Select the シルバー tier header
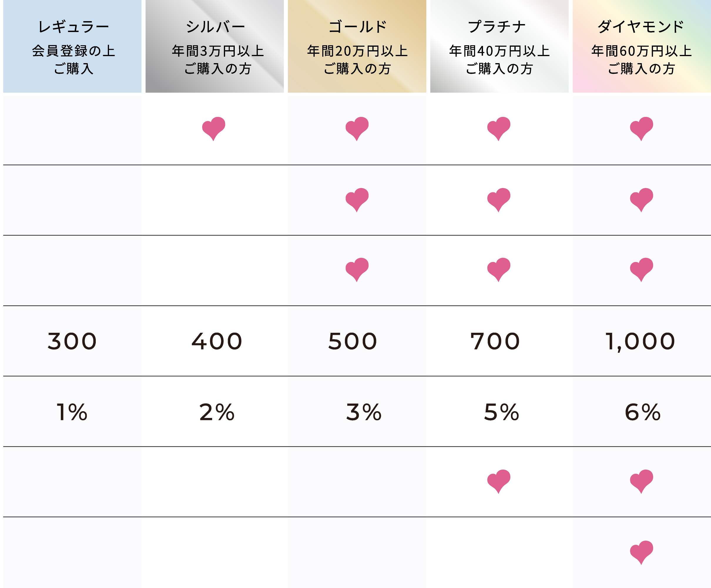Screen dimensions: 711x588 pyautogui.click(x=215, y=46)
